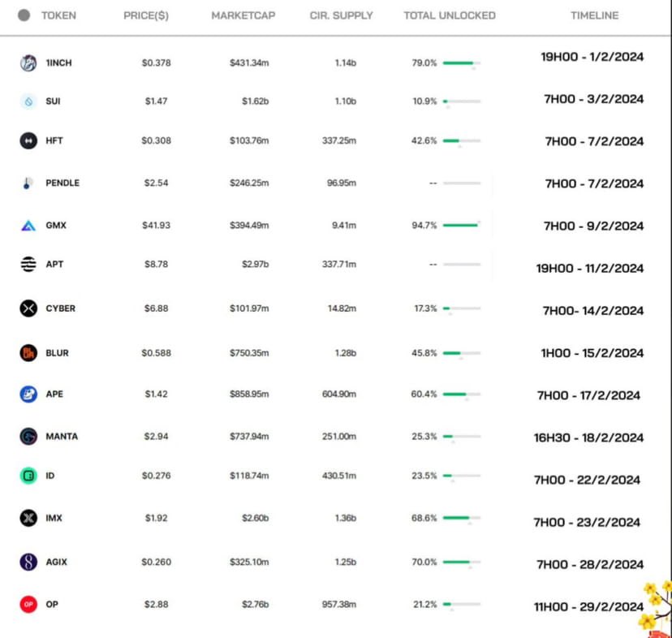672x638 pixels.
Task: Click the APE token logo icon
Action: click(x=28, y=394)
